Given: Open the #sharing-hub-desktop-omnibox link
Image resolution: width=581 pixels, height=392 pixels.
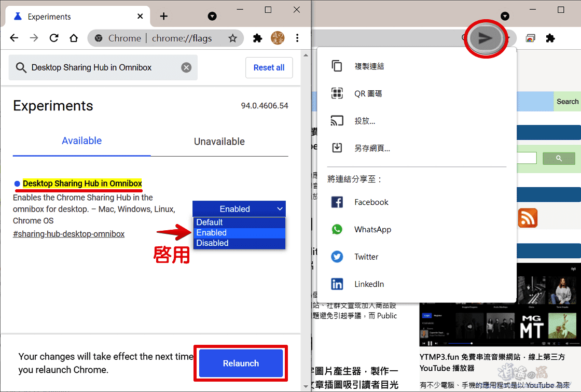Looking at the screenshot, I should (x=68, y=234).
